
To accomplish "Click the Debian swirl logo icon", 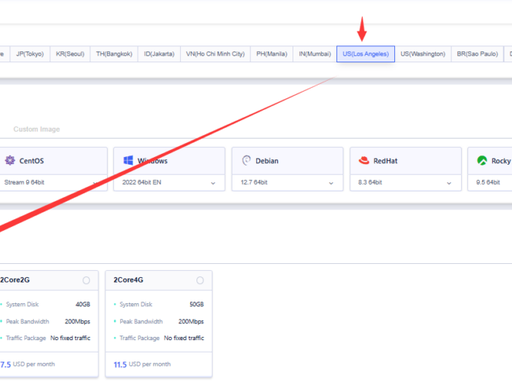I will pos(246,160).
